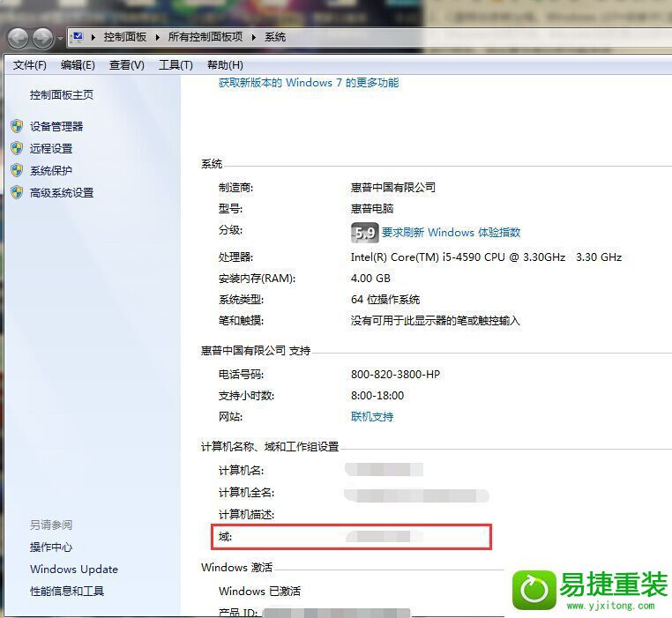Open the 查看(V) menu
This screenshot has height=618, width=672.
126,65
